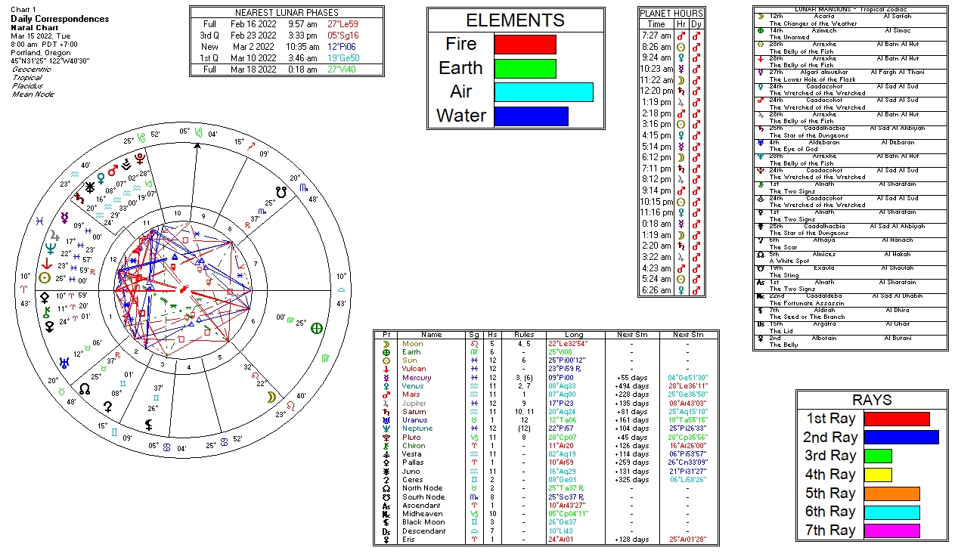Click the red Fire element bar
This screenshot has width=958, height=560.
(x=526, y=44)
